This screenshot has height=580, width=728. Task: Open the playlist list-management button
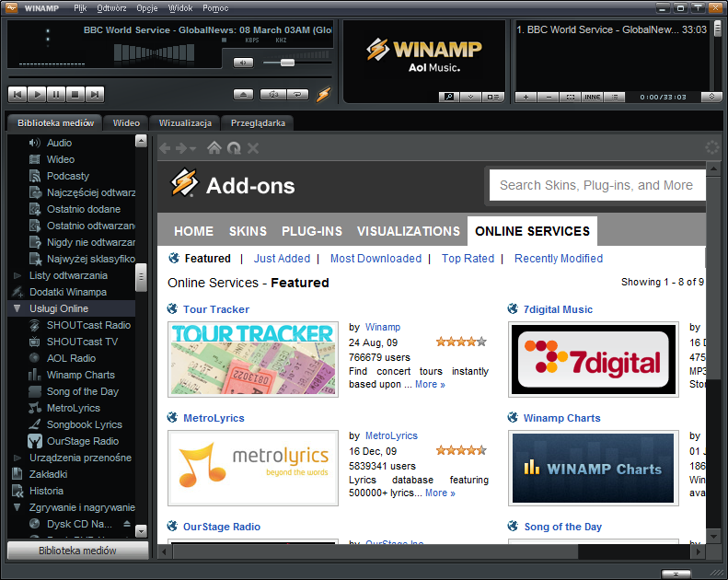click(615, 97)
